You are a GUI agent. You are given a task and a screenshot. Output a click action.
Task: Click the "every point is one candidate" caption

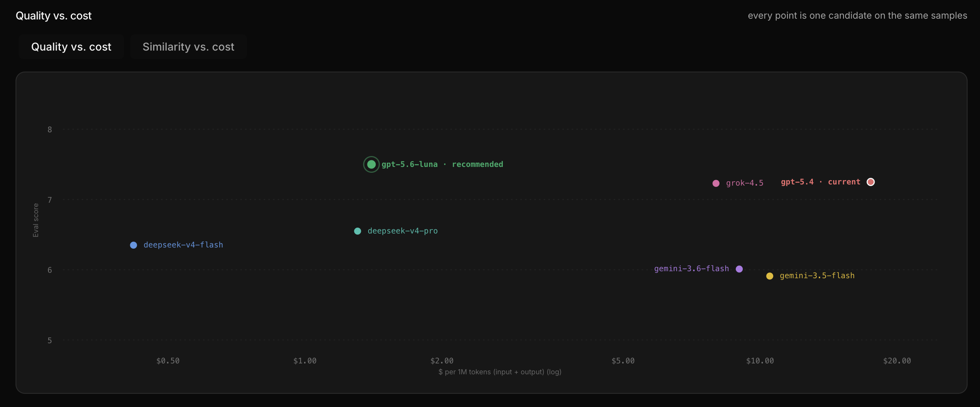point(857,16)
